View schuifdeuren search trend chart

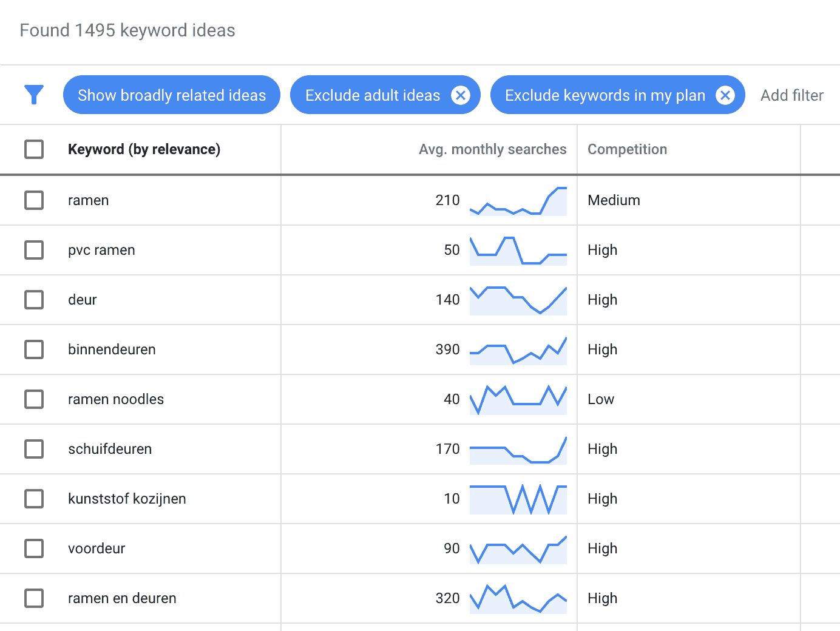pyautogui.click(x=518, y=450)
